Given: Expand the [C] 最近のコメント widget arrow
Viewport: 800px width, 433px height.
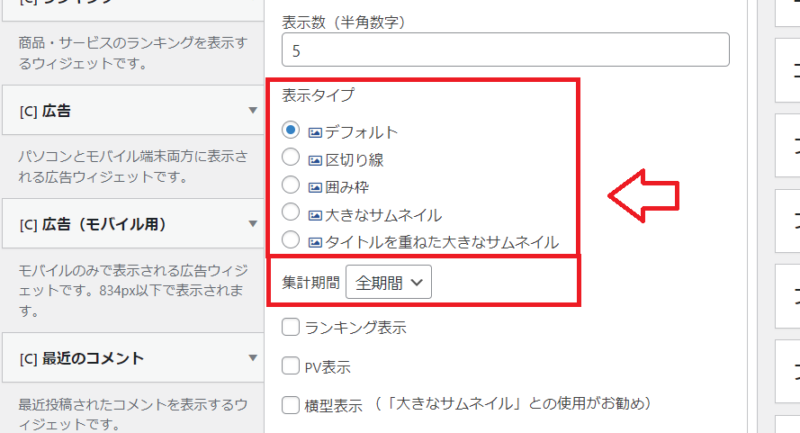Looking at the screenshot, I should (253, 358).
